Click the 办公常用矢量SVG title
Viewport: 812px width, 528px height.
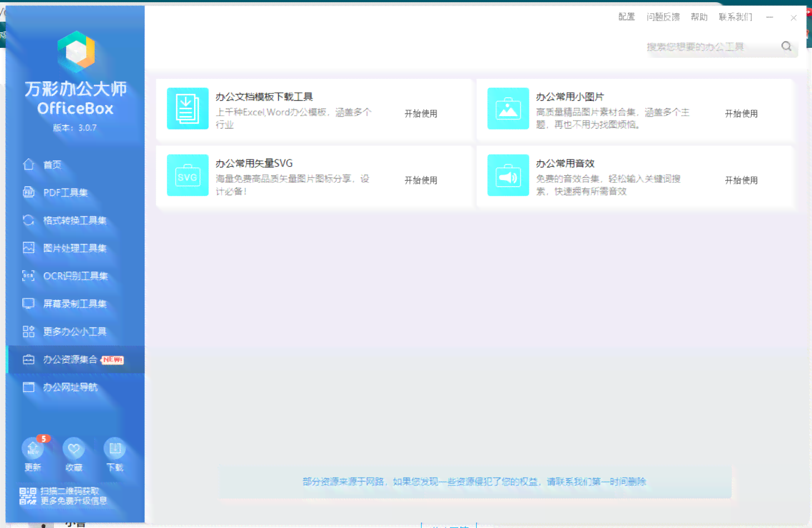[x=254, y=163]
